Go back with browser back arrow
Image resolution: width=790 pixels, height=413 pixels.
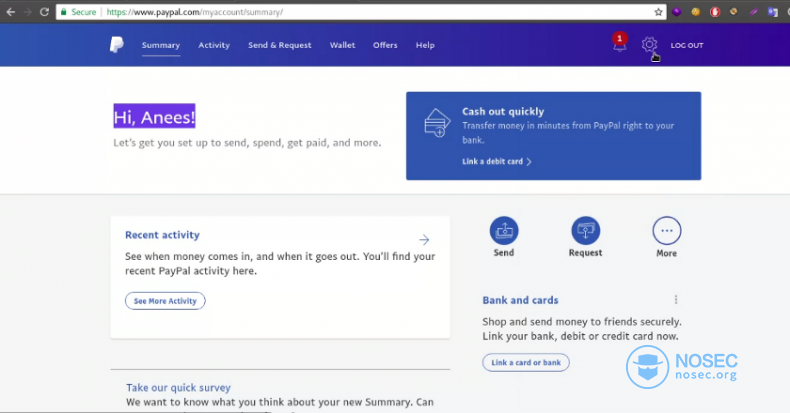11,12
